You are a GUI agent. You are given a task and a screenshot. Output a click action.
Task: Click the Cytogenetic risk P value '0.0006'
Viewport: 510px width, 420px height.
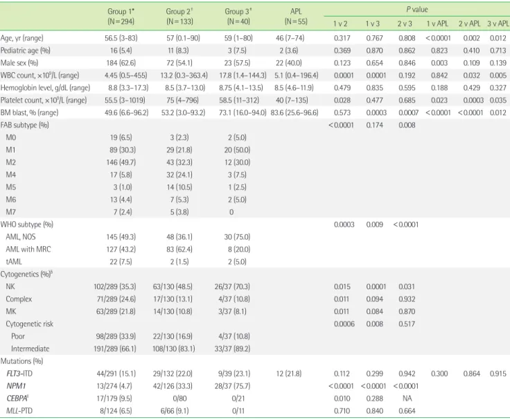pyautogui.click(x=344, y=324)
